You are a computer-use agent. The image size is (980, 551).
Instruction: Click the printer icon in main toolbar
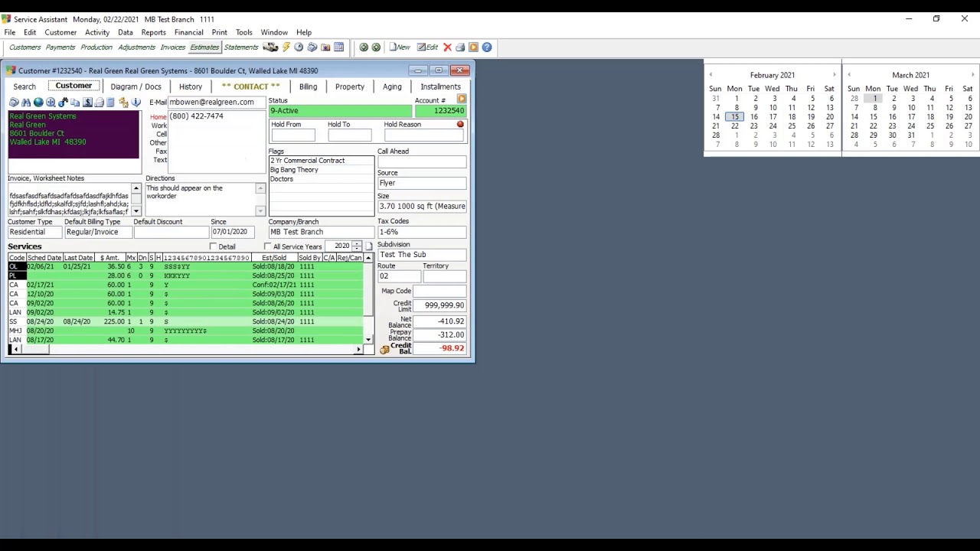(x=460, y=47)
